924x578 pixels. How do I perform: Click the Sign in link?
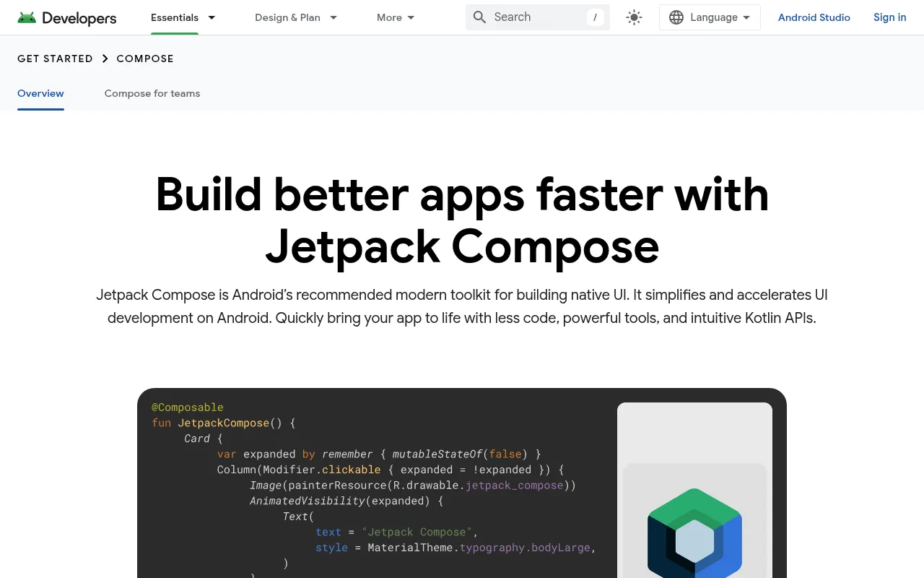(889, 17)
